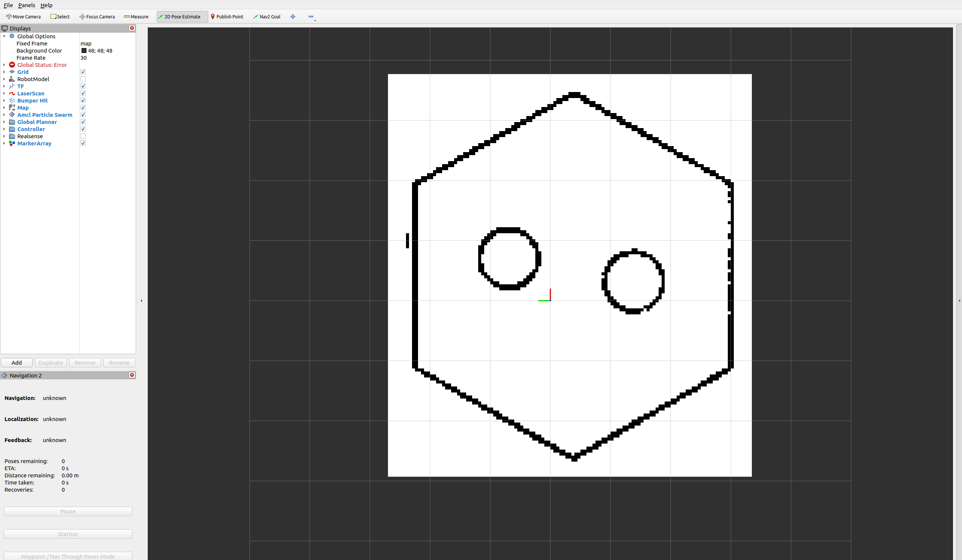The width and height of the screenshot is (962, 560).
Task: Expand the Global Status: Error item
Action: click(4, 65)
